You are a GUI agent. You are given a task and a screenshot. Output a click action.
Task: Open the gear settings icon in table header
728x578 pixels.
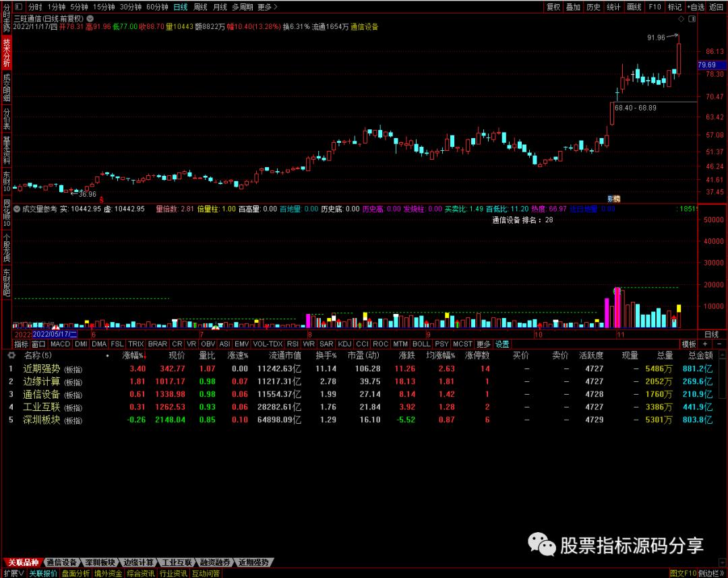tap(11, 355)
